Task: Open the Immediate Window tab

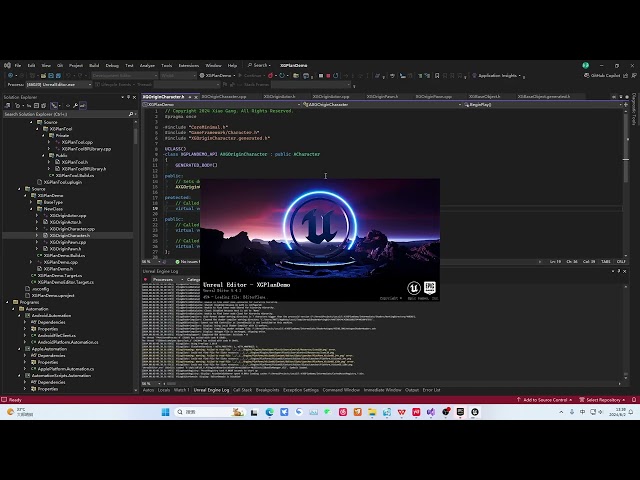Action: (x=382, y=390)
